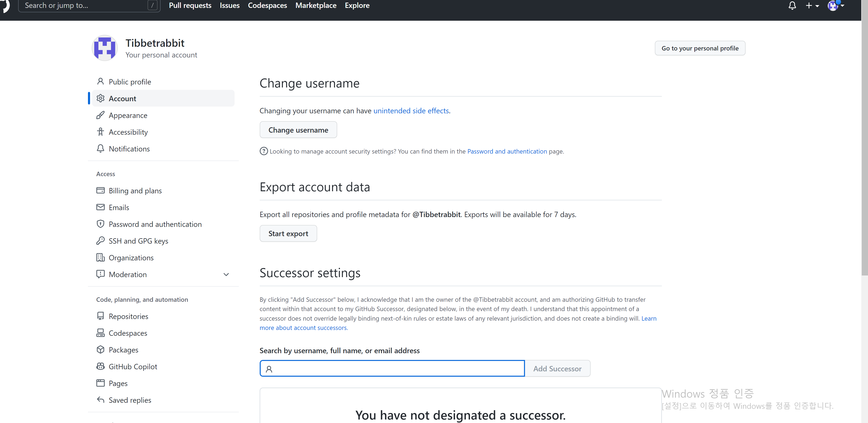
Task: Open the plus create-new dropdown
Action: (812, 5)
